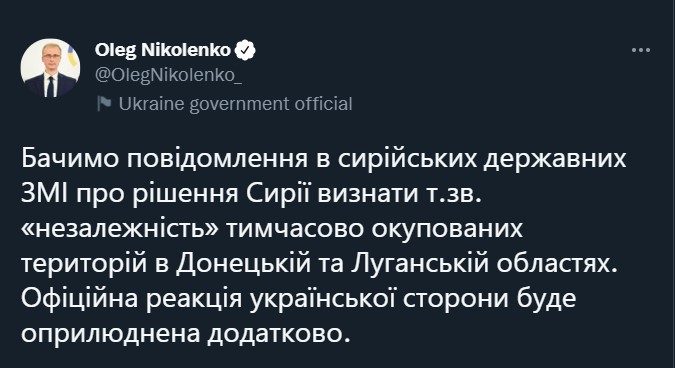Open the @OlegNikolenko_ handle link

[x=168, y=75]
